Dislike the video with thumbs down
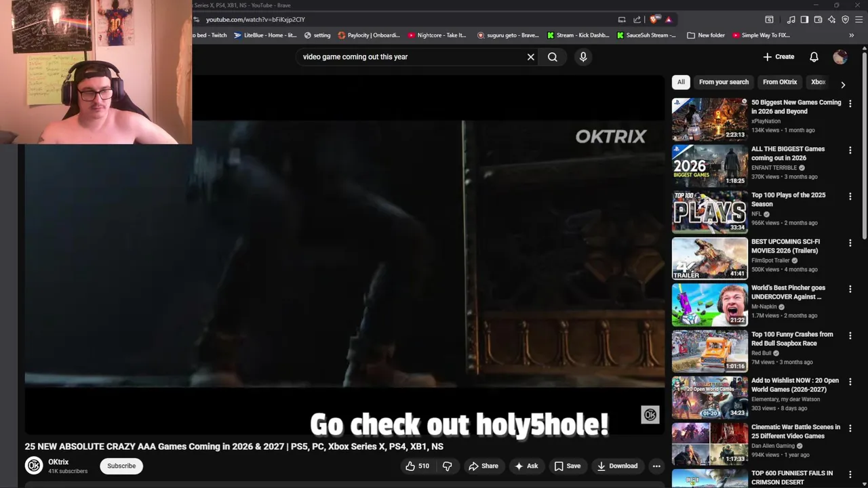The image size is (868, 488). click(x=447, y=466)
